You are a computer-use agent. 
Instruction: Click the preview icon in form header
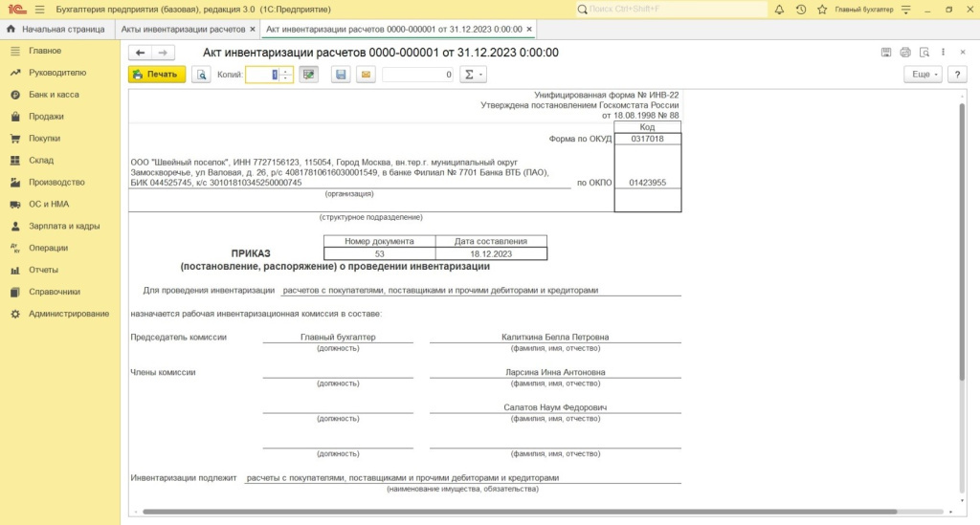click(924, 53)
